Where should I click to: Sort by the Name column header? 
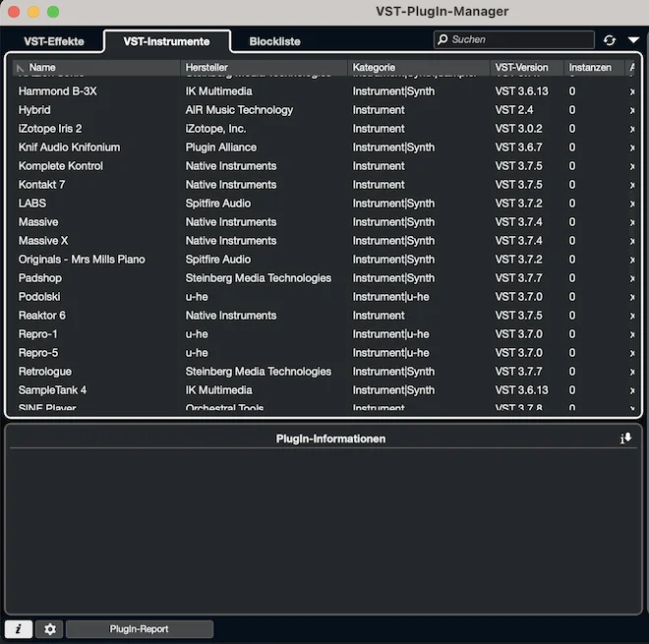coord(96,68)
